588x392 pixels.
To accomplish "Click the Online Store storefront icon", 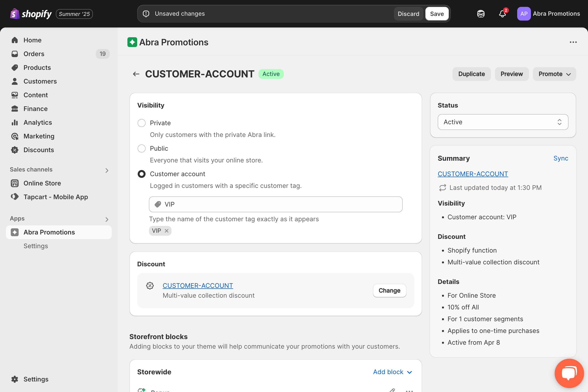I will click(15, 183).
